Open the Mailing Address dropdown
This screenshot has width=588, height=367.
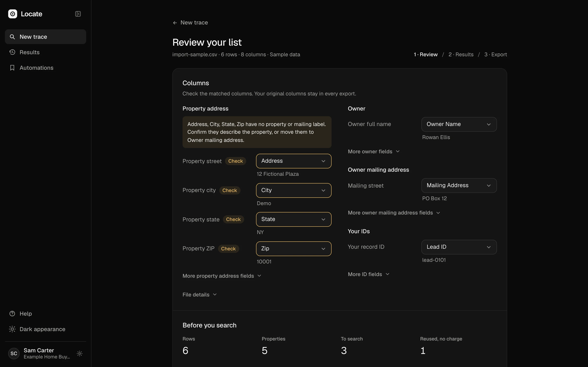(x=459, y=186)
